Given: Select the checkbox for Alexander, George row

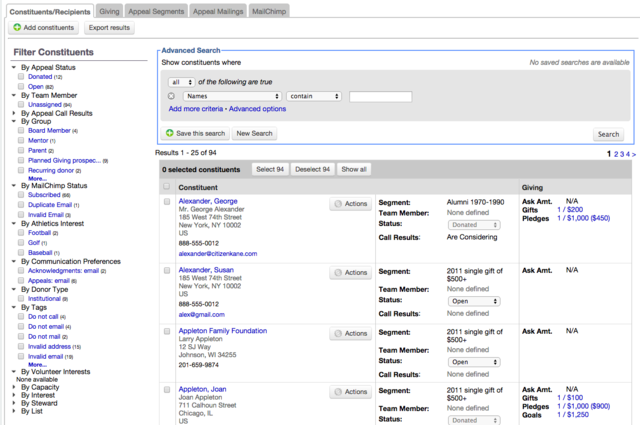Looking at the screenshot, I should coord(167,202).
